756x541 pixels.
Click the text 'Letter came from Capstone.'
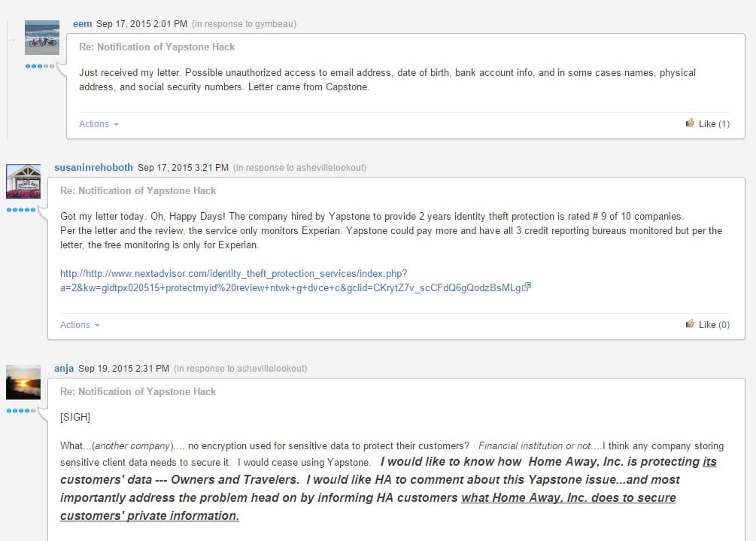pos(309,87)
